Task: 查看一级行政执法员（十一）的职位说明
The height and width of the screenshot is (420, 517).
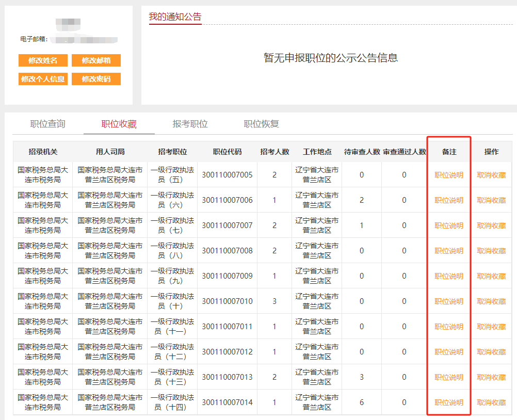Action: pyautogui.click(x=448, y=326)
